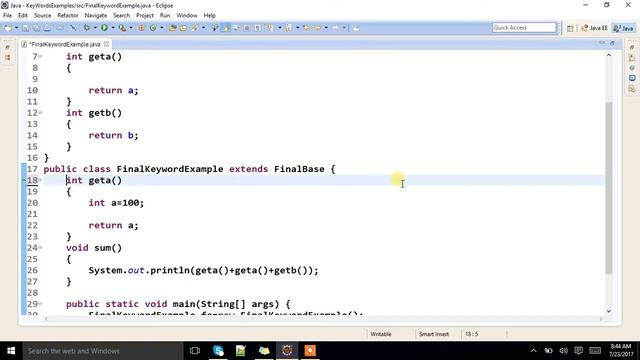Collapse the getb() method at line 12
This screenshot has width=640, height=360.
pos(40,113)
